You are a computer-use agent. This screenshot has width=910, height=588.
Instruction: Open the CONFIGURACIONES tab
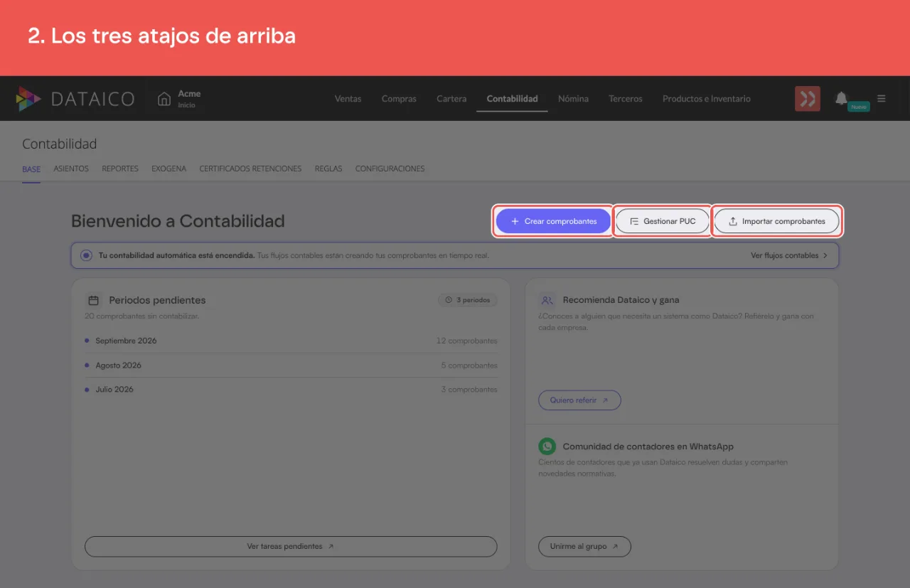pyautogui.click(x=390, y=169)
